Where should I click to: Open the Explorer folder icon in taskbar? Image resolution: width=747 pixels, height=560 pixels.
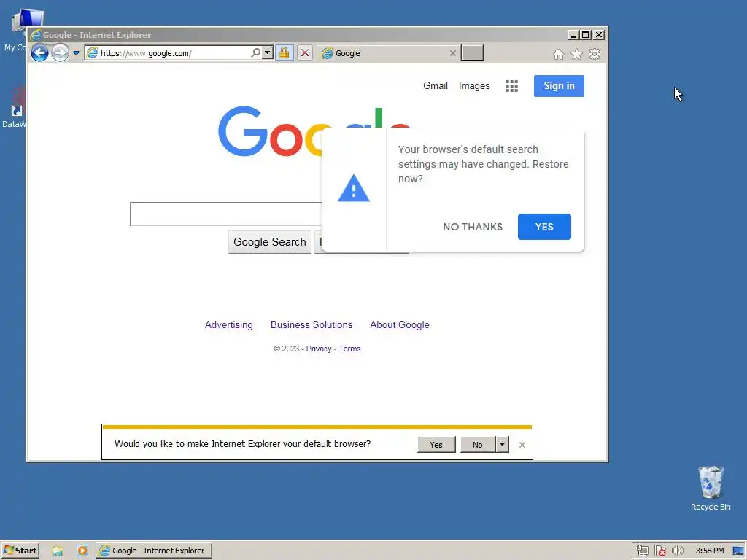pos(58,551)
